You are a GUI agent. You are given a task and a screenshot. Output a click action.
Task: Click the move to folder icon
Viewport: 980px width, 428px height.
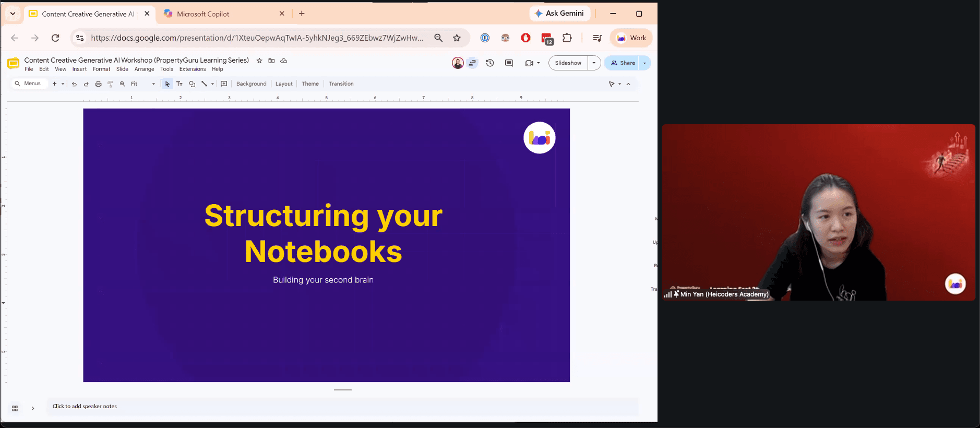point(271,61)
